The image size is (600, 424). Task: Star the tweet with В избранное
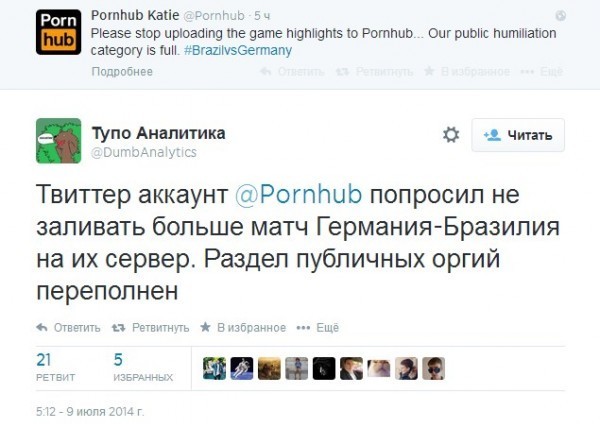pyautogui.click(x=243, y=328)
